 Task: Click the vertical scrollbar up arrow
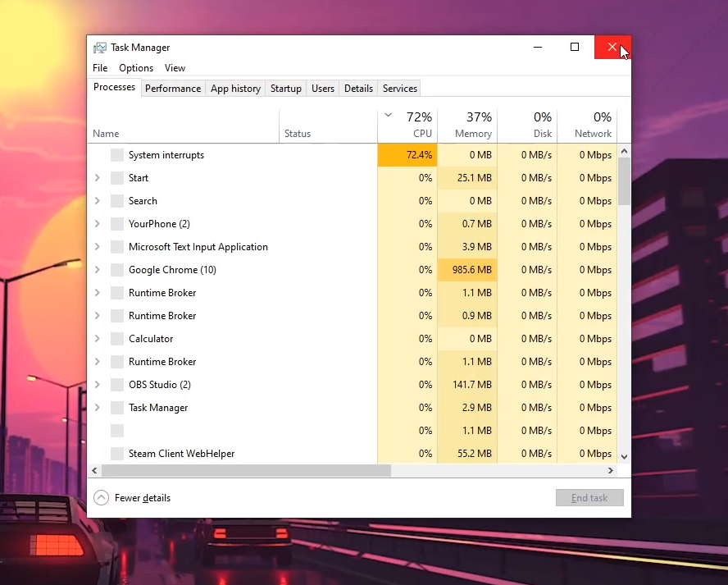624,151
